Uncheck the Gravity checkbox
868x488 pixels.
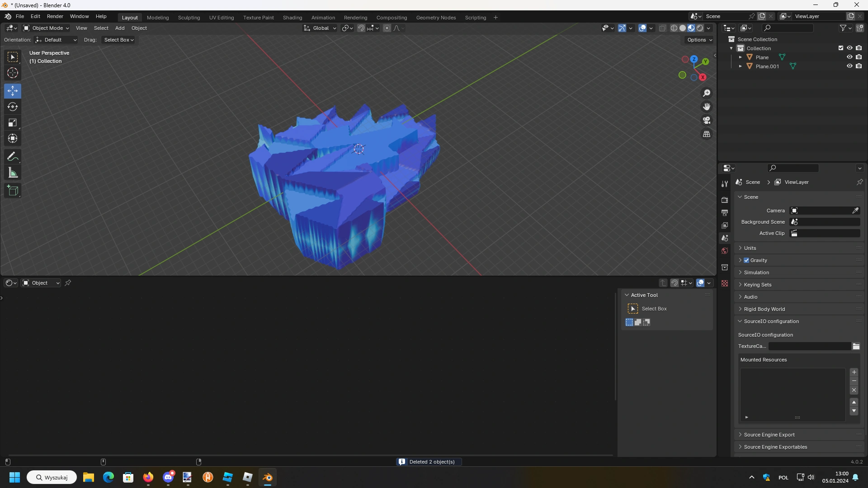746,260
